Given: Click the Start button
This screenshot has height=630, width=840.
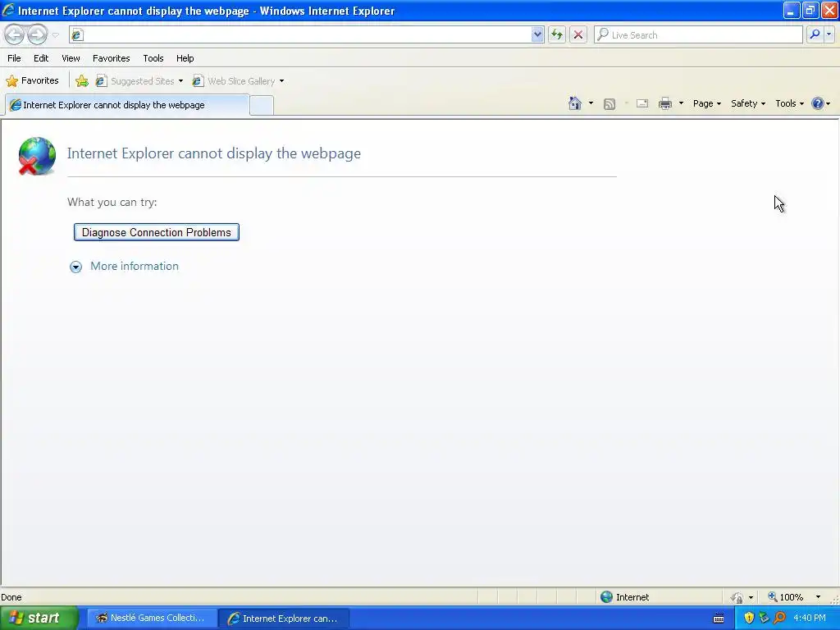Looking at the screenshot, I should pyautogui.click(x=39, y=619).
